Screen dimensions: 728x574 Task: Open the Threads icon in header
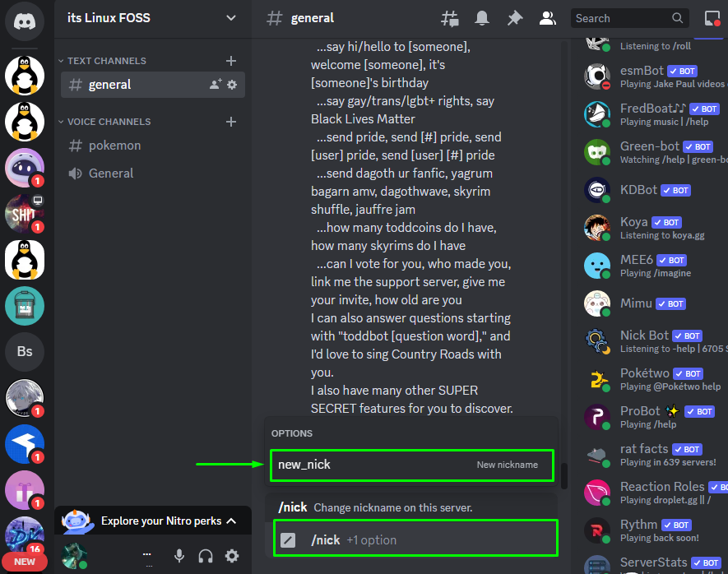click(449, 19)
